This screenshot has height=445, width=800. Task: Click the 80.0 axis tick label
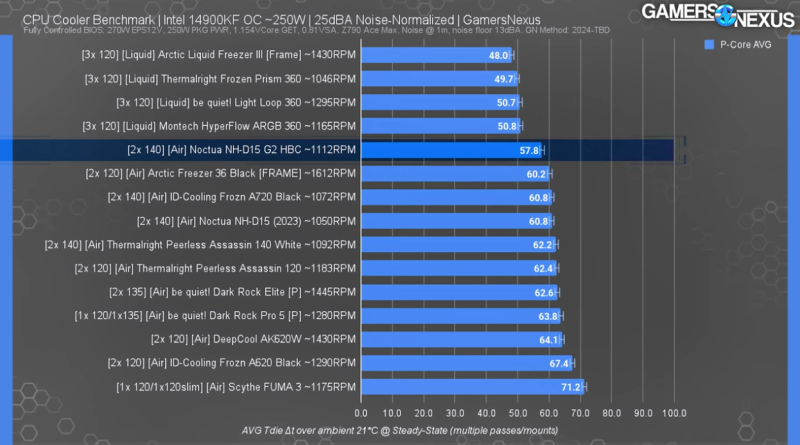click(611, 413)
